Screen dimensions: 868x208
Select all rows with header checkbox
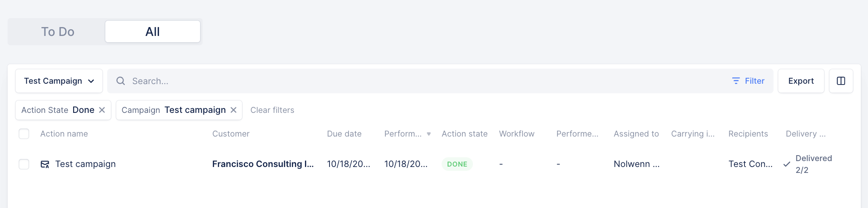pyautogui.click(x=24, y=134)
